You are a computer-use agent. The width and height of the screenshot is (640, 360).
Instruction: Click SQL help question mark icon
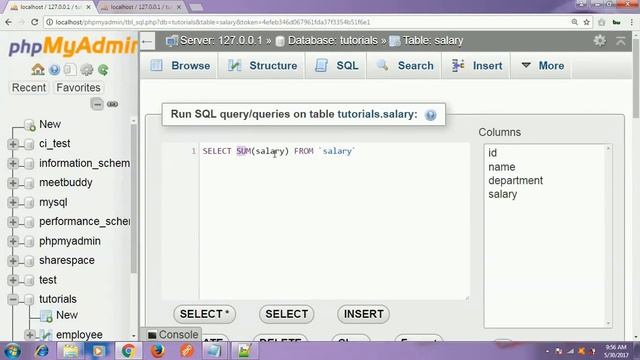click(x=430, y=115)
